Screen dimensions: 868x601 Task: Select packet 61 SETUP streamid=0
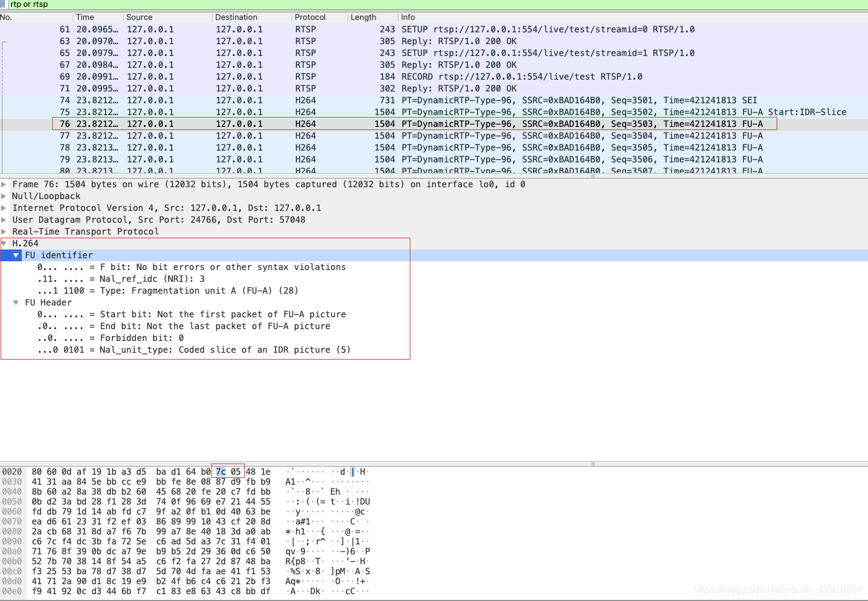pyautogui.click(x=434, y=29)
